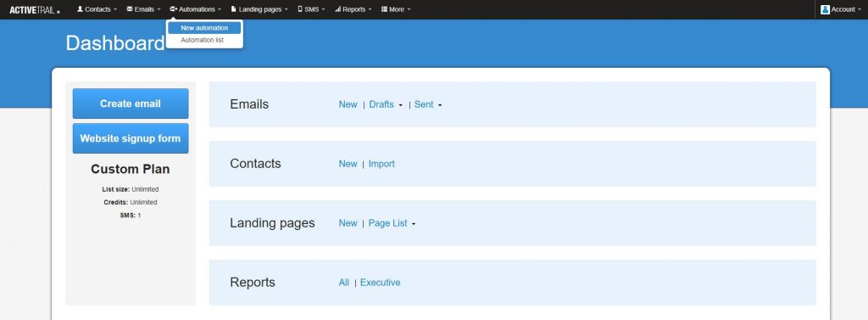Image resolution: width=868 pixels, height=320 pixels.
Task: Click the Create email button
Action: [x=131, y=104]
